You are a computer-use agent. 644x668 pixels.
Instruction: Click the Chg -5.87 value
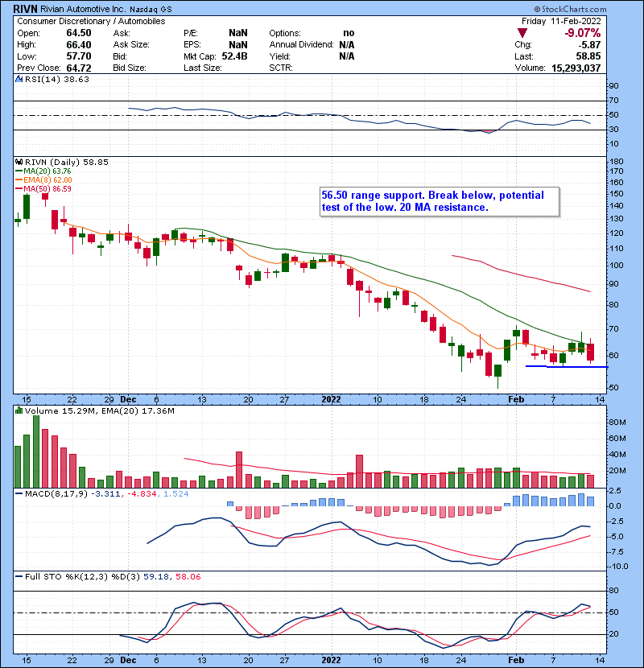tap(589, 45)
